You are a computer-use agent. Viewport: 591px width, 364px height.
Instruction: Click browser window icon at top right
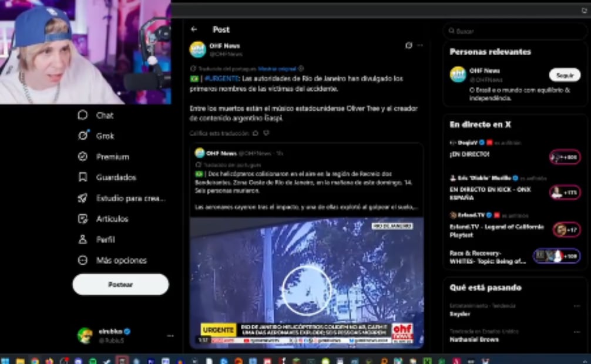tap(585, 11)
